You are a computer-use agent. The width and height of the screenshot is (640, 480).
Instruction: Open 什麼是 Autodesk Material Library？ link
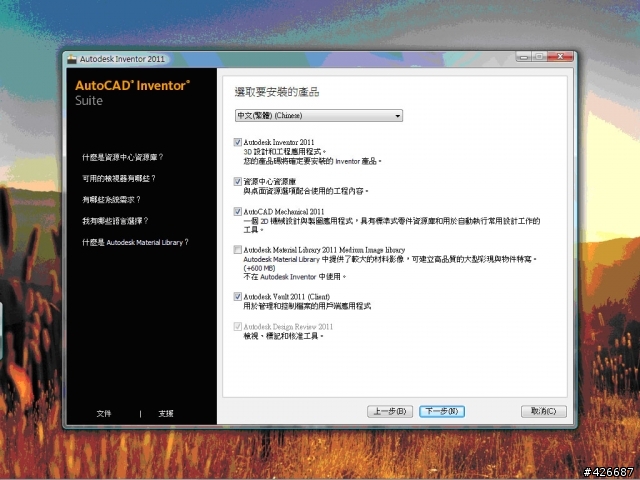(135, 242)
